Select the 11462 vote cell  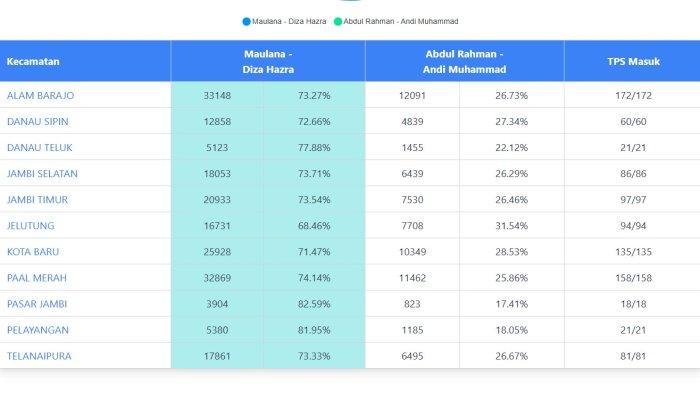coord(412,278)
